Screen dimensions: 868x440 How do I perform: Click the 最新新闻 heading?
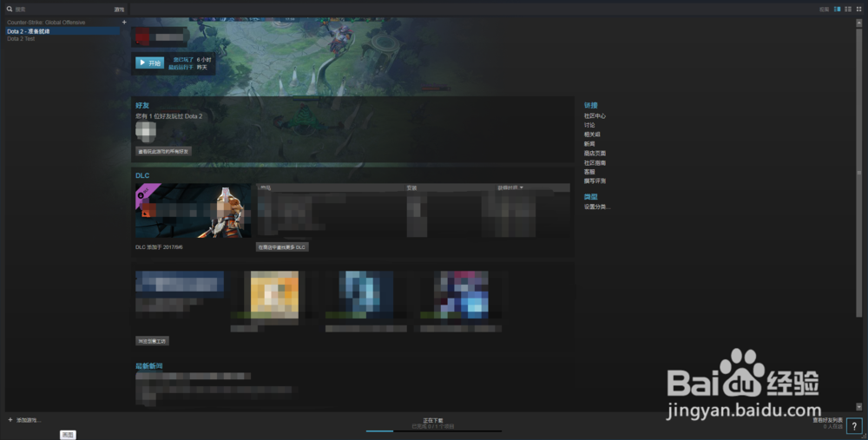[x=149, y=366]
